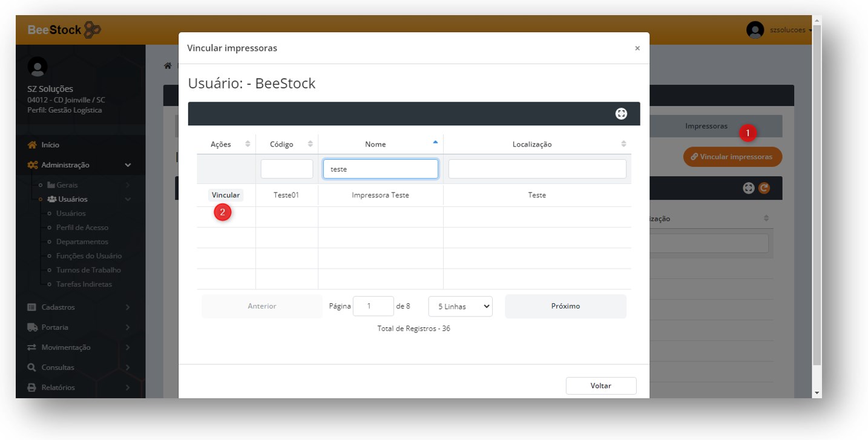Viewport: 868px width, 440px height.
Task: Click the fullscreen icon in modal header
Action: 621,114
